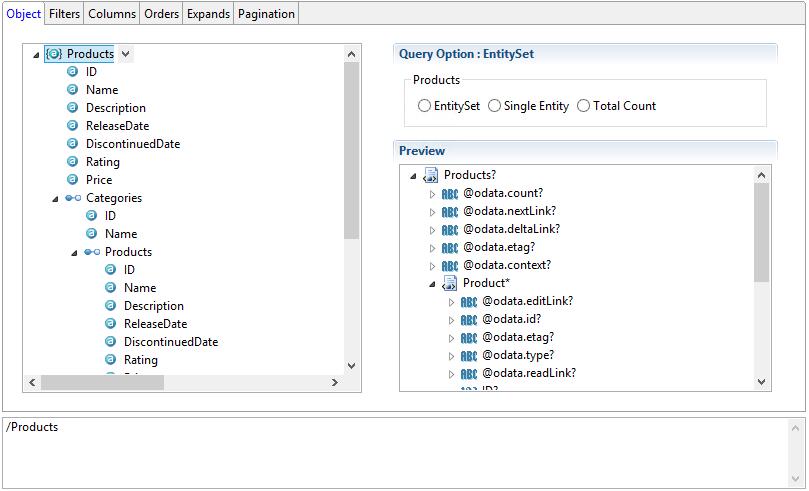Click the Products entity set icon at tree root
Image resolution: width=809 pixels, height=491 pixels.
[x=54, y=54]
